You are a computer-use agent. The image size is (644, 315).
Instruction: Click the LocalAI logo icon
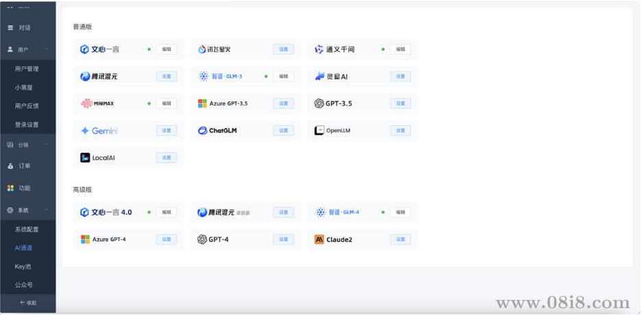[85, 157]
